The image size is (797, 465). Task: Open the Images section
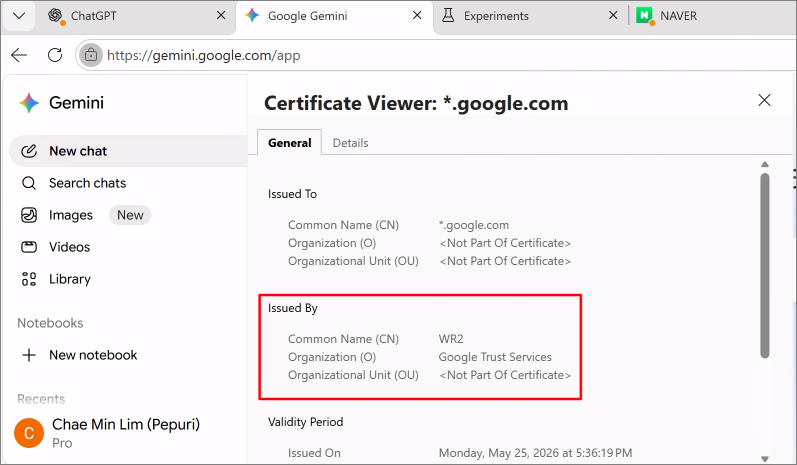coord(71,215)
